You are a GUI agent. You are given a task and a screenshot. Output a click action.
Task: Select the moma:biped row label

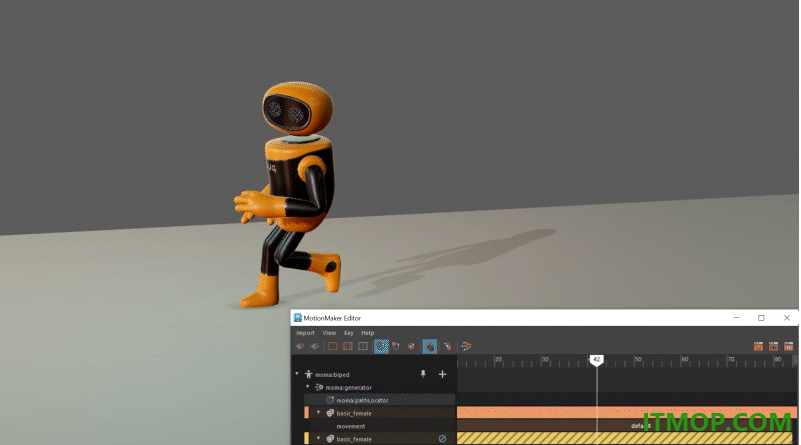[332, 374]
